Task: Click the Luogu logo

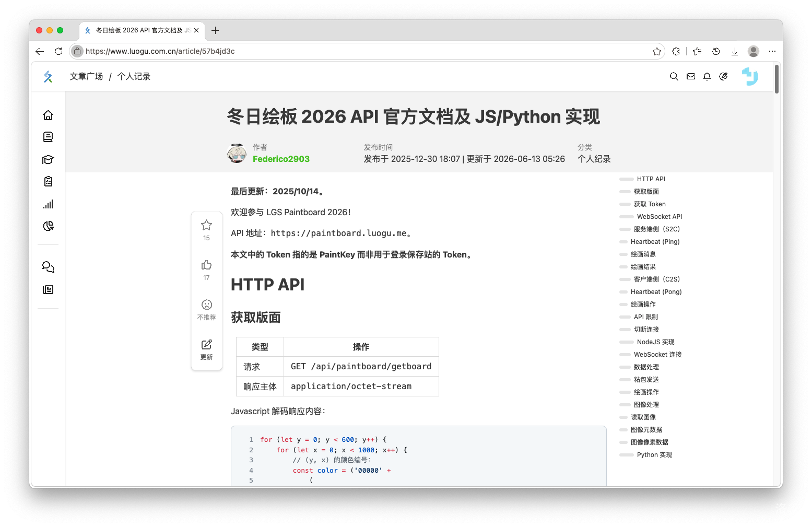Action: click(48, 77)
